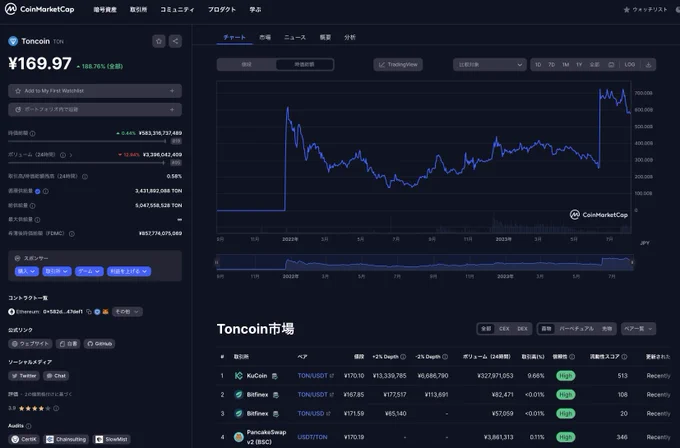
Task: Click info icon next to Audits
Action: [29, 426]
